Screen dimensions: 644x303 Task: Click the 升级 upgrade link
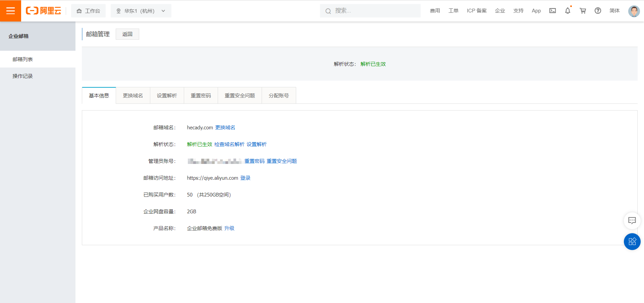tap(229, 228)
